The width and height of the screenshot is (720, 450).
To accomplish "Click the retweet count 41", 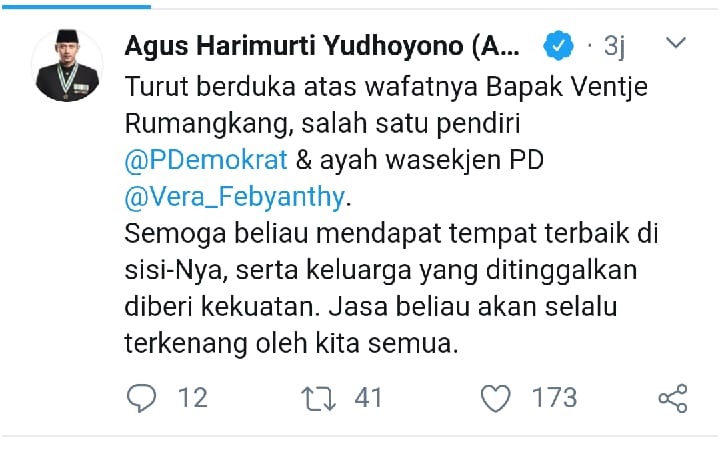I will click(368, 398).
